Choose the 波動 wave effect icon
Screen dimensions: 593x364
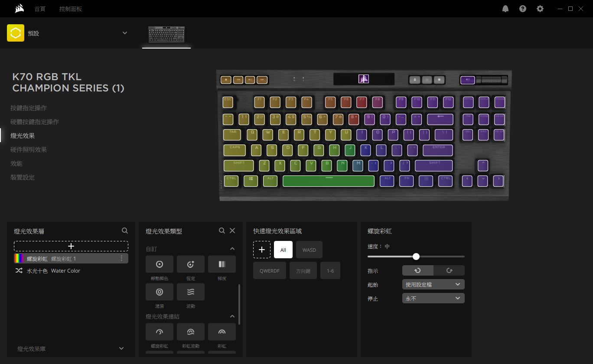coord(191,292)
